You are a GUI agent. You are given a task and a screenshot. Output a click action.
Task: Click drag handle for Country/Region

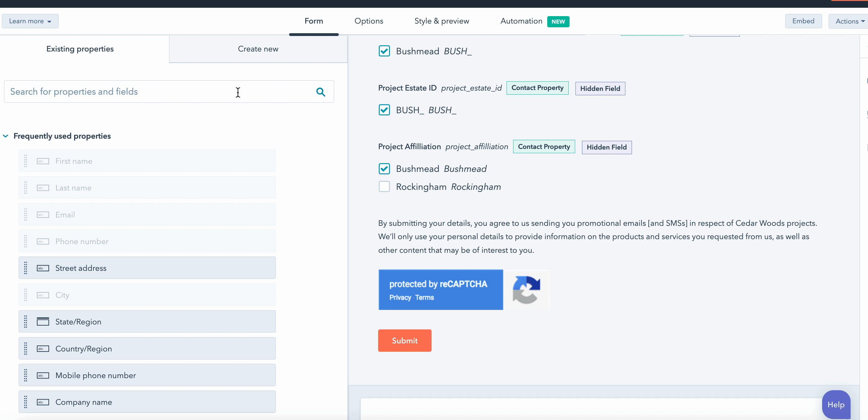click(26, 349)
